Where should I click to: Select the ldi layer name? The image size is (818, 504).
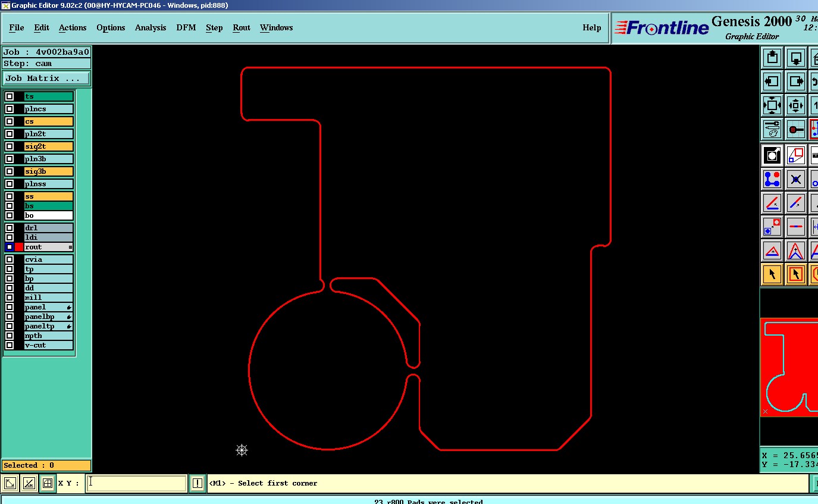coord(49,237)
